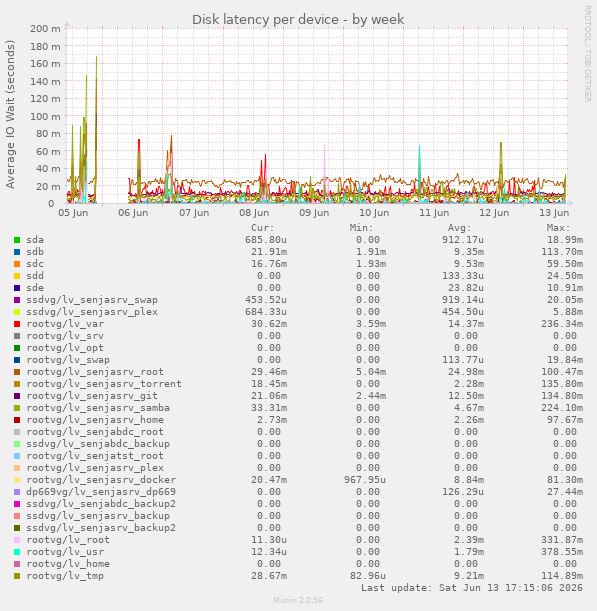Click the 24.98m average of lv_senjasrv_root
Image resolution: width=597 pixels, height=611 pixels.
point(466,372)
